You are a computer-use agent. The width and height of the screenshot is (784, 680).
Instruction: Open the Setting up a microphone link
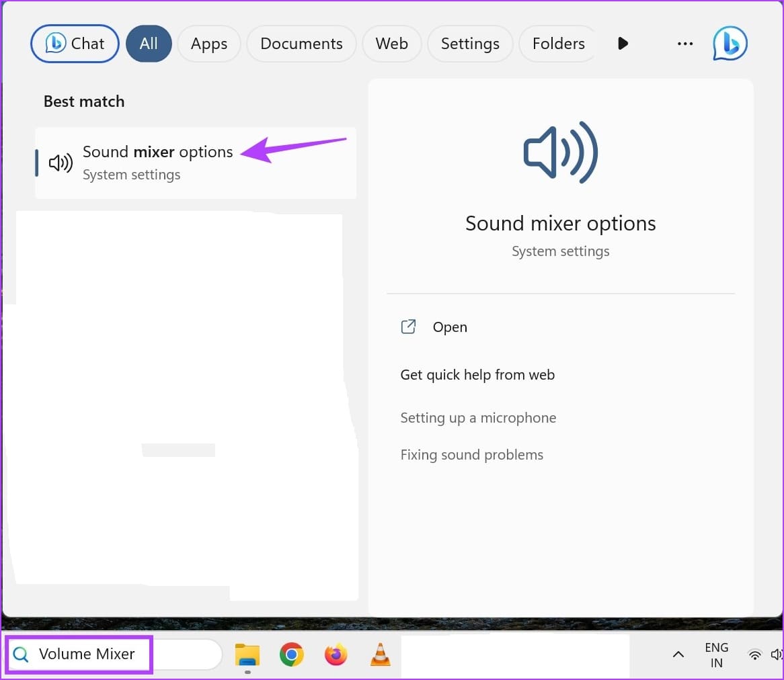478,418
